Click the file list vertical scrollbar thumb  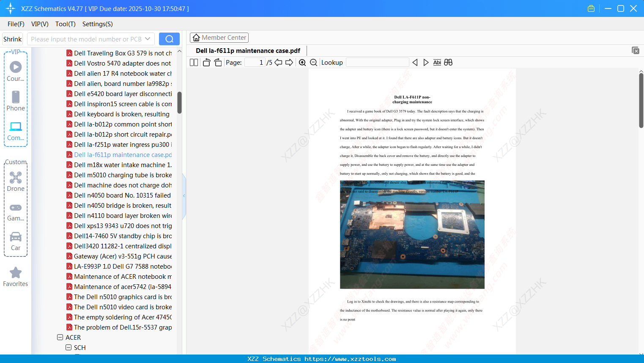pyautogui.click(x=179, y=103)
